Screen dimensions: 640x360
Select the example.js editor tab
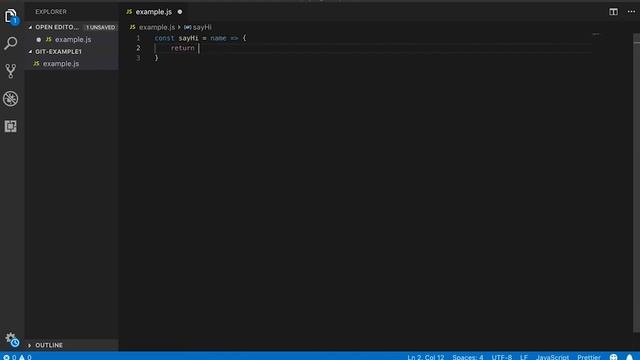point(154,12)
